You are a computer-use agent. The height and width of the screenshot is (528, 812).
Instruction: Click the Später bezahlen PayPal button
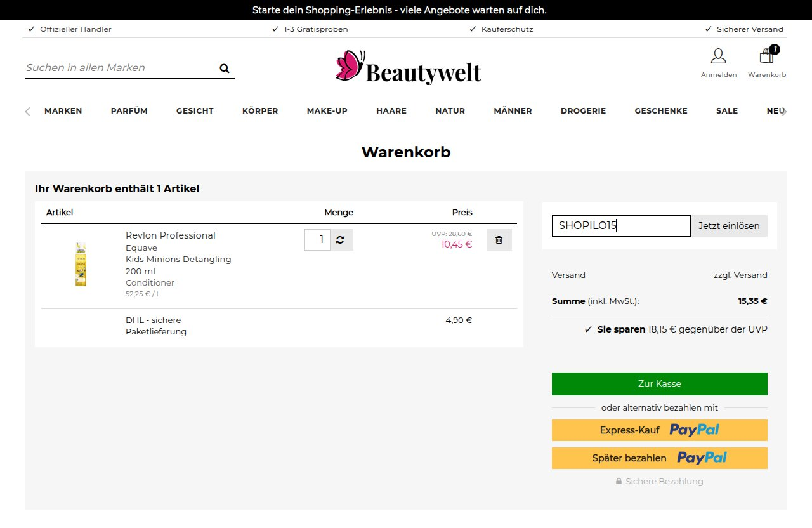coord(660,458)
